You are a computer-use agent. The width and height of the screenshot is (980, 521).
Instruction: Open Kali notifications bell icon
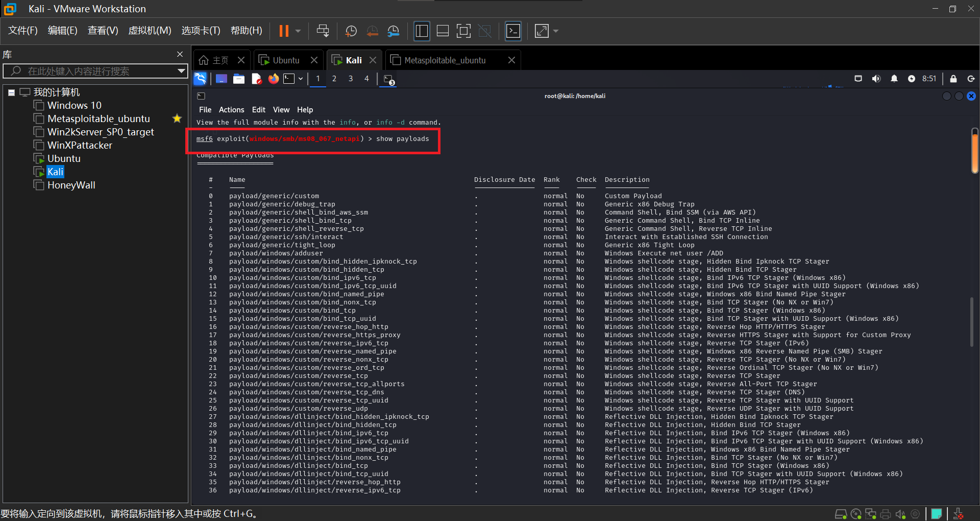894,79
